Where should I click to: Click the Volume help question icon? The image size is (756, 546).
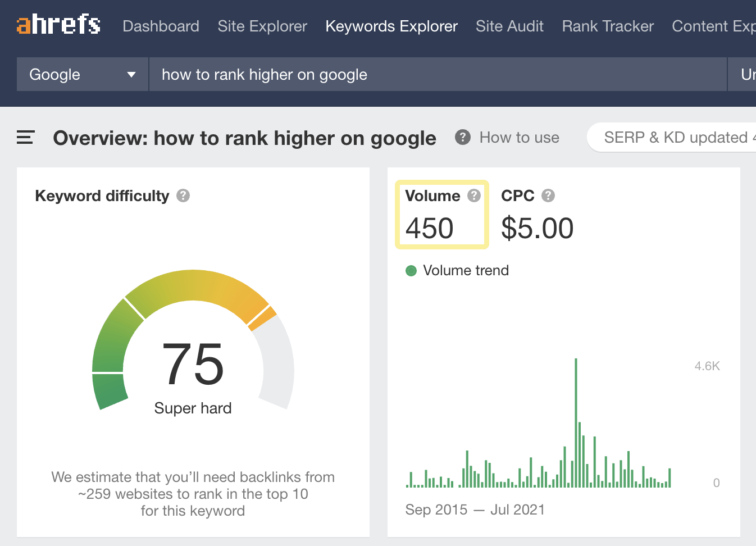coord(474,195)
